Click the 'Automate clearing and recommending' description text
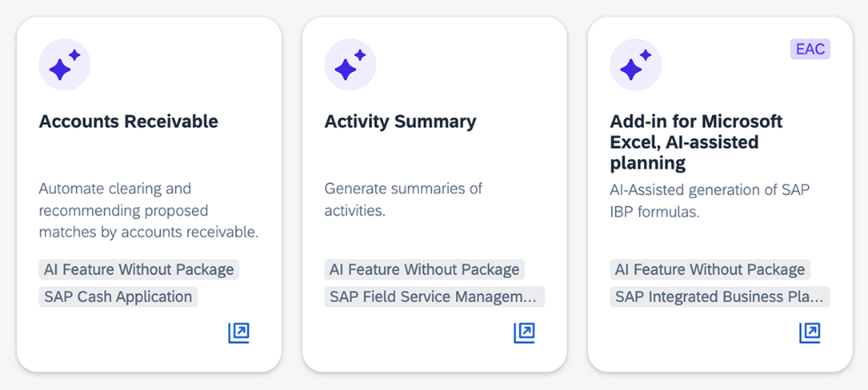The image size is (868, 390). [149, 211]
